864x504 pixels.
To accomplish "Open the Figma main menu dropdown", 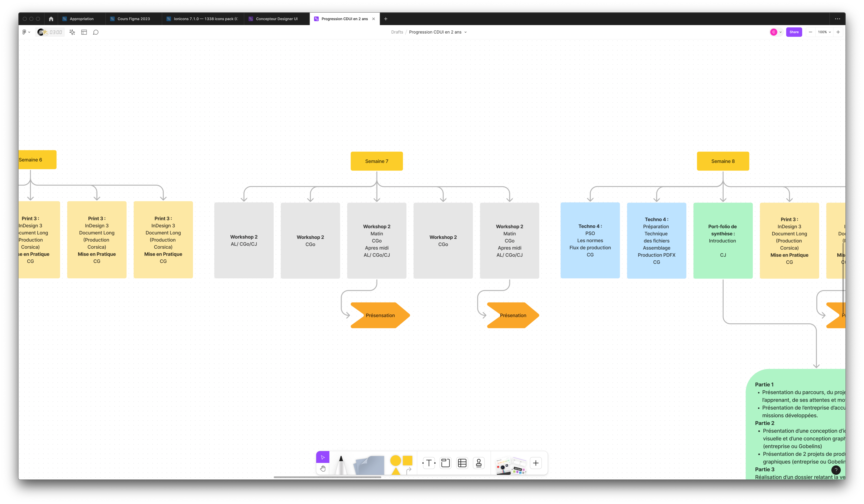I will coord(26,32).
